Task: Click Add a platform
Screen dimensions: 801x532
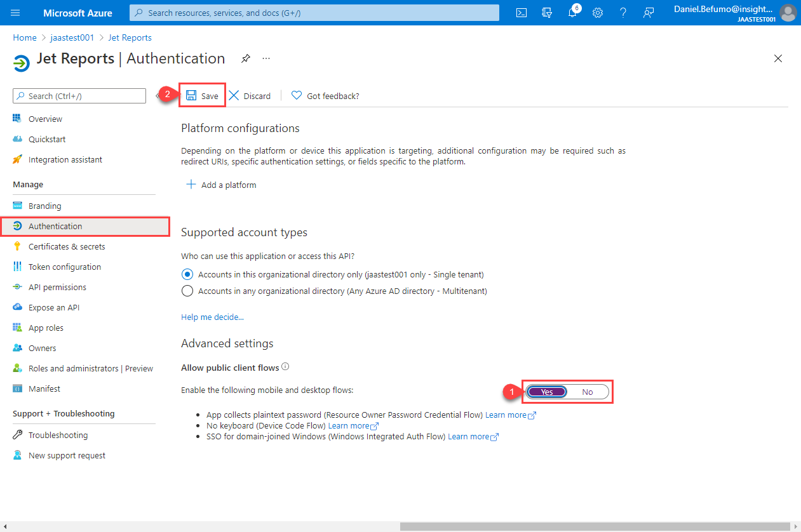Action: point(220,185)
